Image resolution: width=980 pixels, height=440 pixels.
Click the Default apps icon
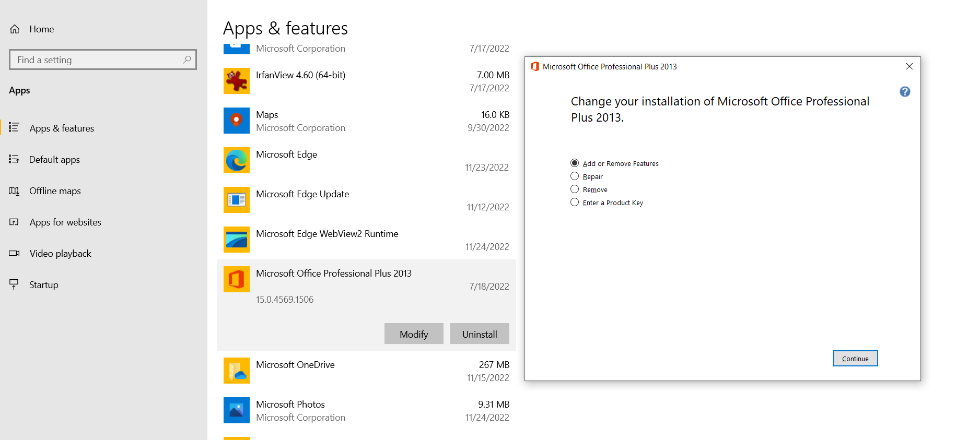(x=14, y=159)
